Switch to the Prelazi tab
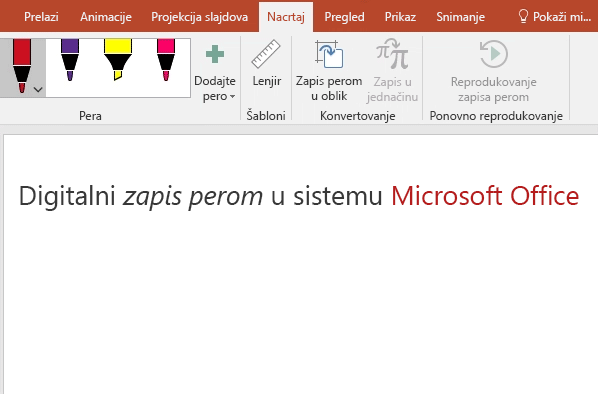The height and width of the screenshot is (394, 598). tap(41, 17)
